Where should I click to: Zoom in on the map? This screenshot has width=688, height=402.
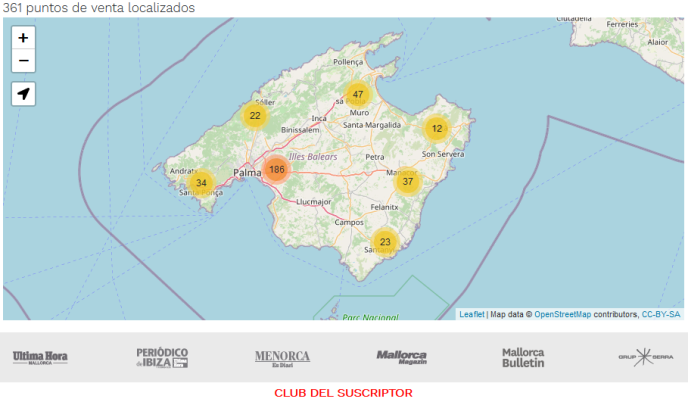click(24, 38)
